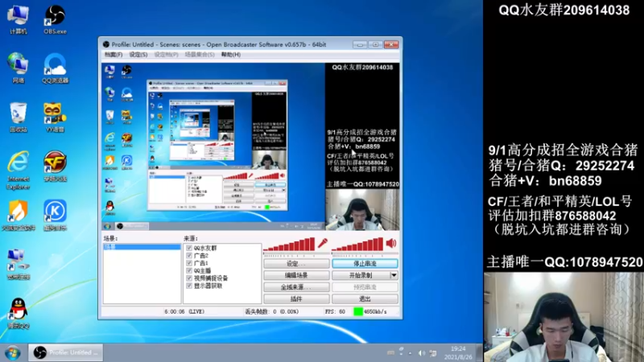Open the 插件 plugins button

tap(296, 299)
